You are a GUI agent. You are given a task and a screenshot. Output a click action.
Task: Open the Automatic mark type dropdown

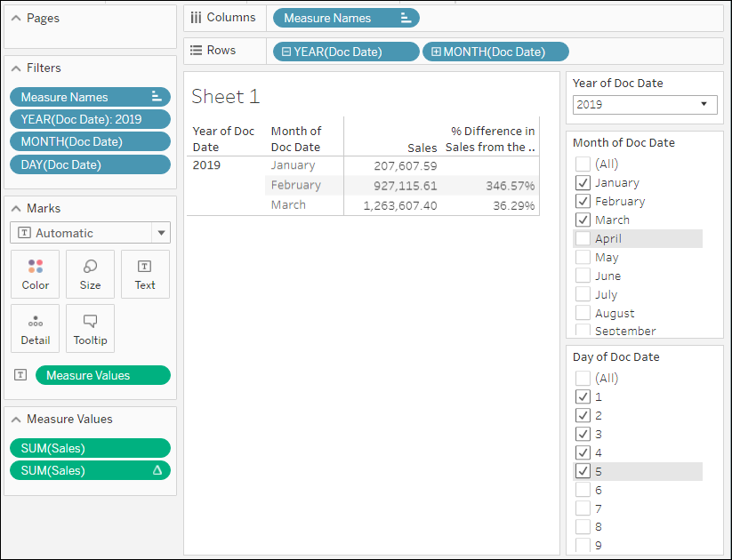coord(161,233)
